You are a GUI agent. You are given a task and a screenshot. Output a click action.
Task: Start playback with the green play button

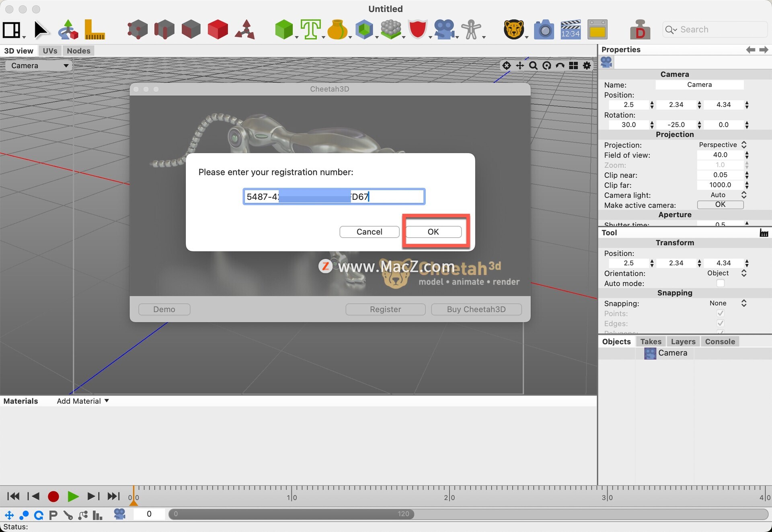pos(73,497)
